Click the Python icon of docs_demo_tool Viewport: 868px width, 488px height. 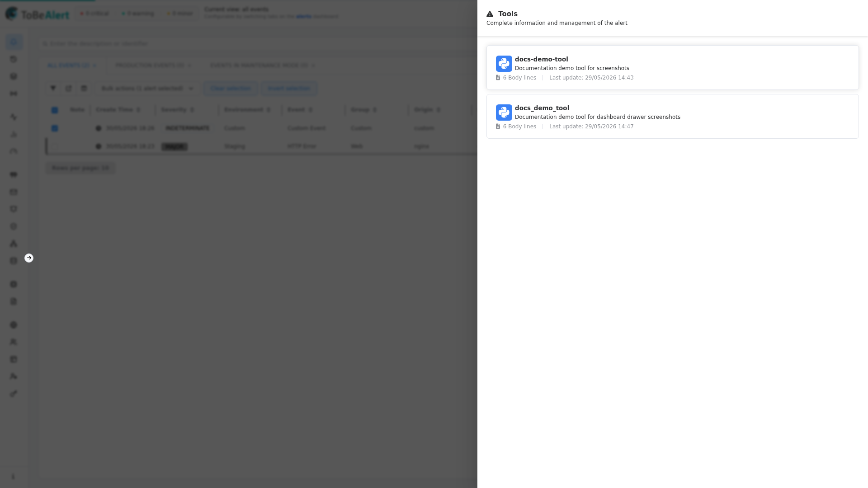[x=504, y=113]
